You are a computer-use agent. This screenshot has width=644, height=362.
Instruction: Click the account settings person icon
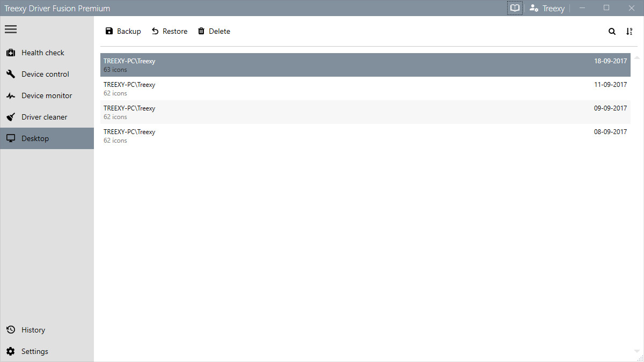pos(533,8)
